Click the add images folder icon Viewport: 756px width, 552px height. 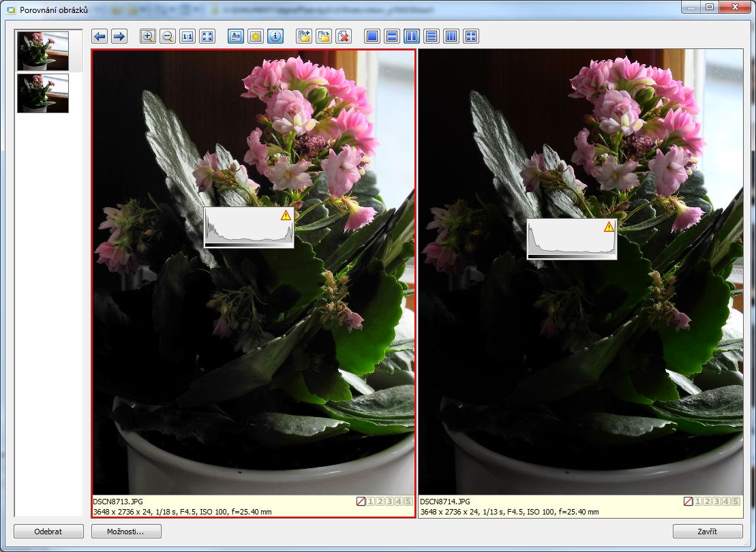point(304,37)
